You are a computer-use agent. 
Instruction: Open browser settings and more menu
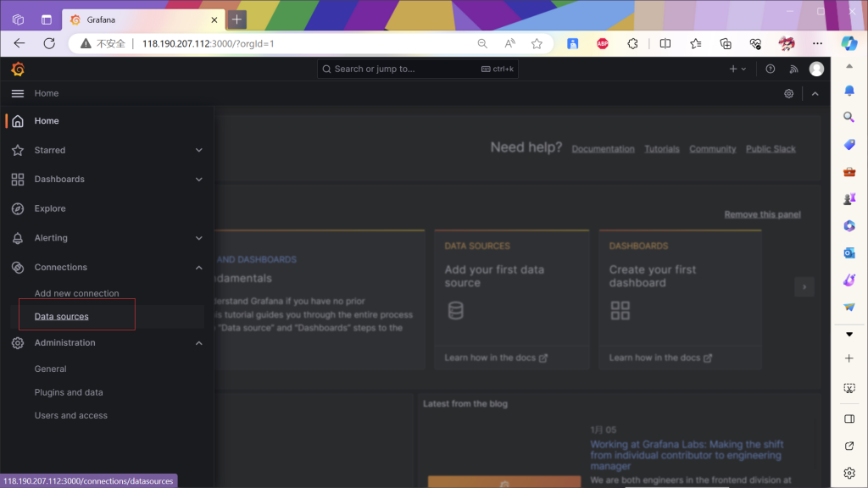coord(817,44)
